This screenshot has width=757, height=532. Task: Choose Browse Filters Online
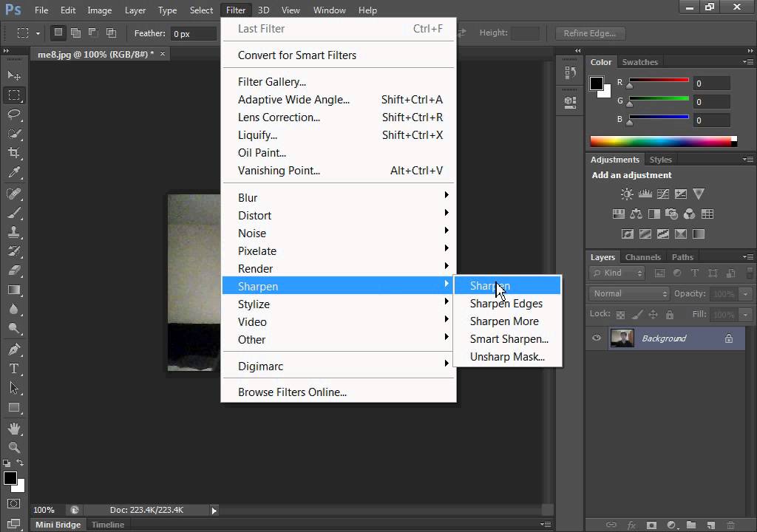[x=339, y=392]
